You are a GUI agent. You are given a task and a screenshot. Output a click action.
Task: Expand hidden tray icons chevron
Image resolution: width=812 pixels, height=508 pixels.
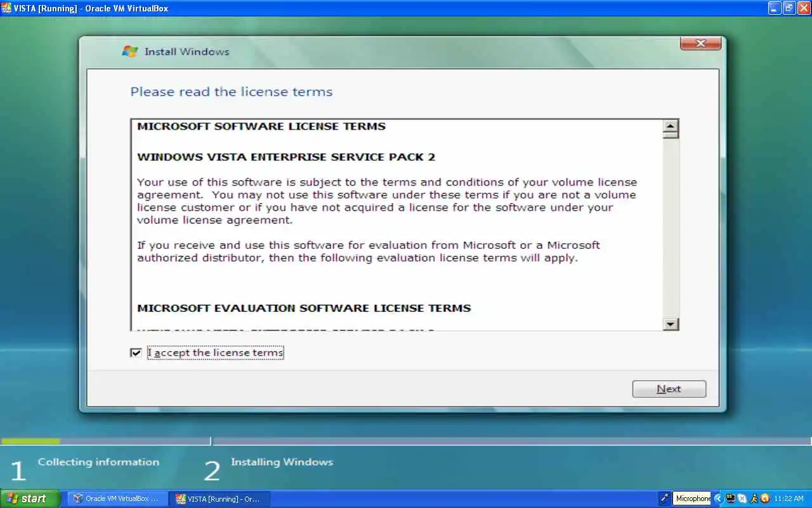(x=718, y=498)
